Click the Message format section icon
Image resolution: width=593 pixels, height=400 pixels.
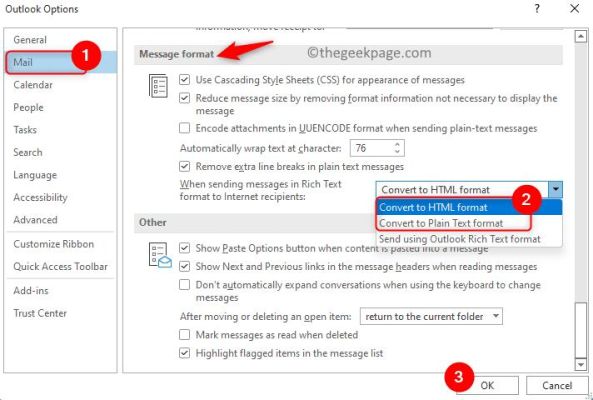click(158, 86)
